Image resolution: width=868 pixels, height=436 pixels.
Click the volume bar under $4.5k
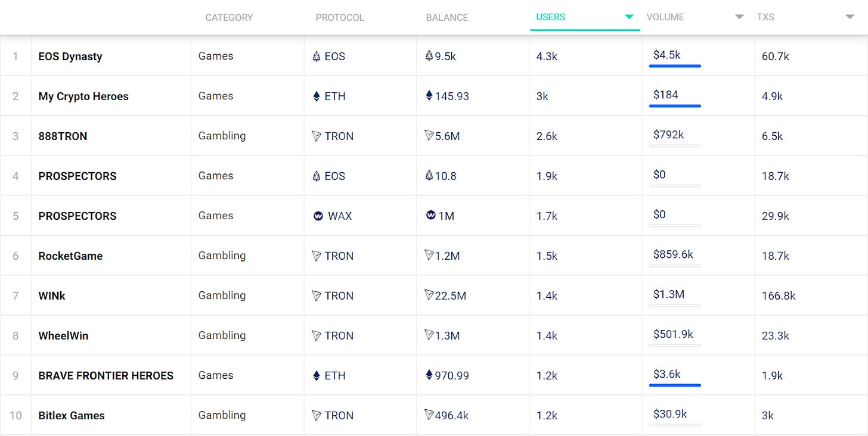coord(675,66)
